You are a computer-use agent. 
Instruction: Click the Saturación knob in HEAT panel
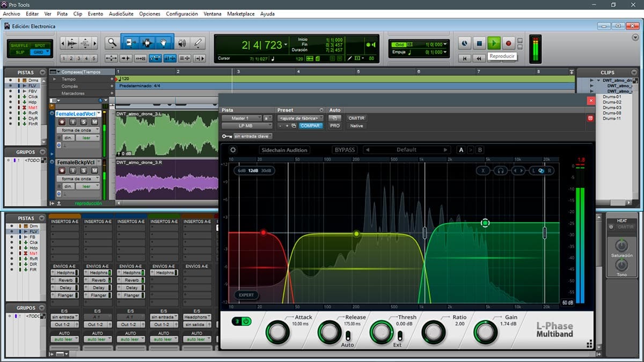[x=621, y=246]
